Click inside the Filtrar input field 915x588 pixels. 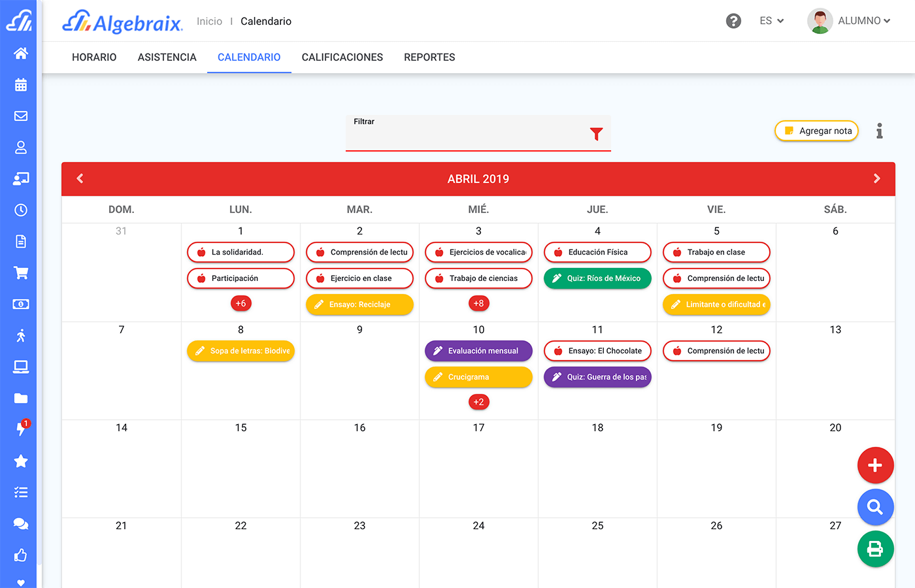(471, 137)
